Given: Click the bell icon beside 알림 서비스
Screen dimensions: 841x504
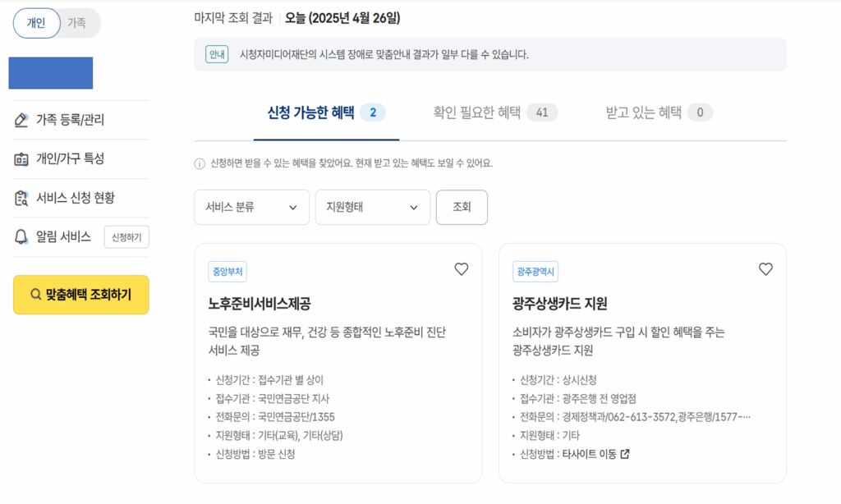Looking at the screenshot, I should tap(21, 237).
